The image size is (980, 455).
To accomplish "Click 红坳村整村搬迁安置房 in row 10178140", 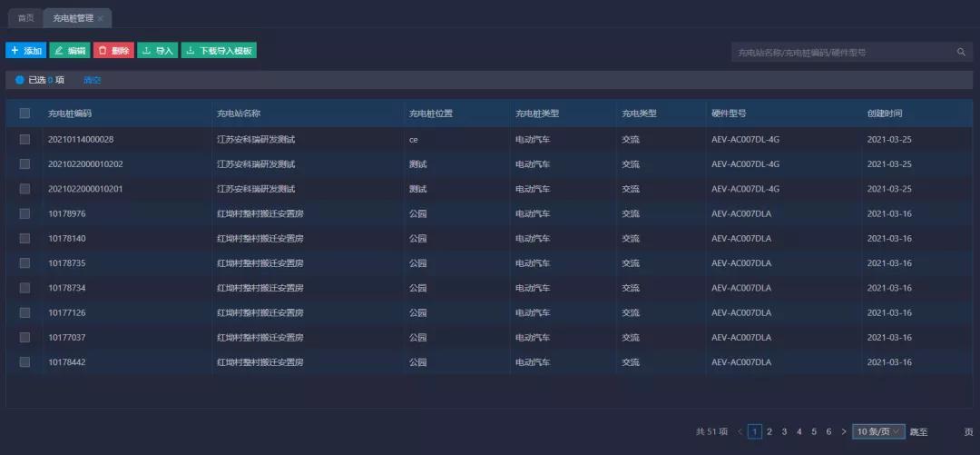I will pyautogui.click(x=260, y=239).
